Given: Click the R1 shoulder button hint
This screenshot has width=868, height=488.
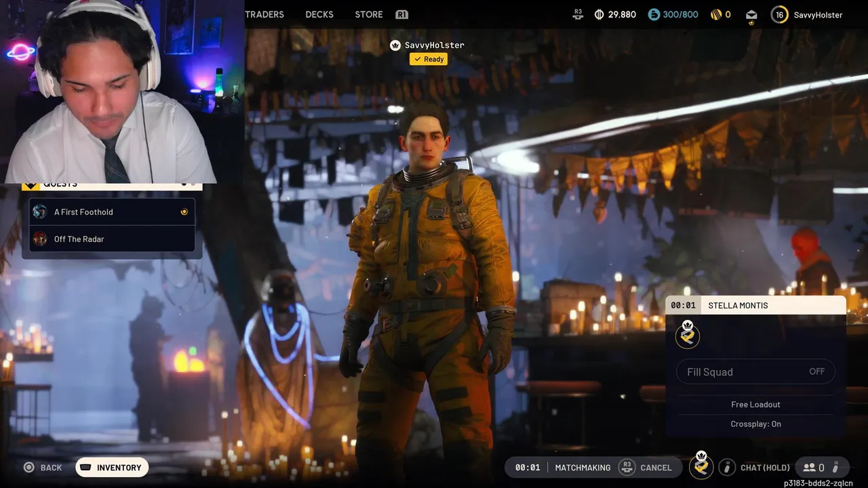Looking at the screenshot, I should (x=401, y=14).
